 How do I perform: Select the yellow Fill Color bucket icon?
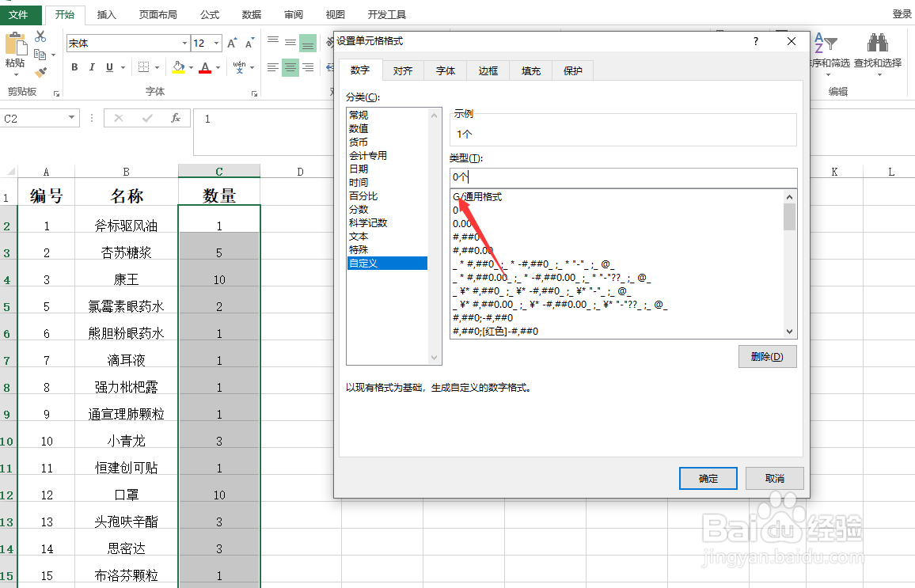click(x=179, y=67)
